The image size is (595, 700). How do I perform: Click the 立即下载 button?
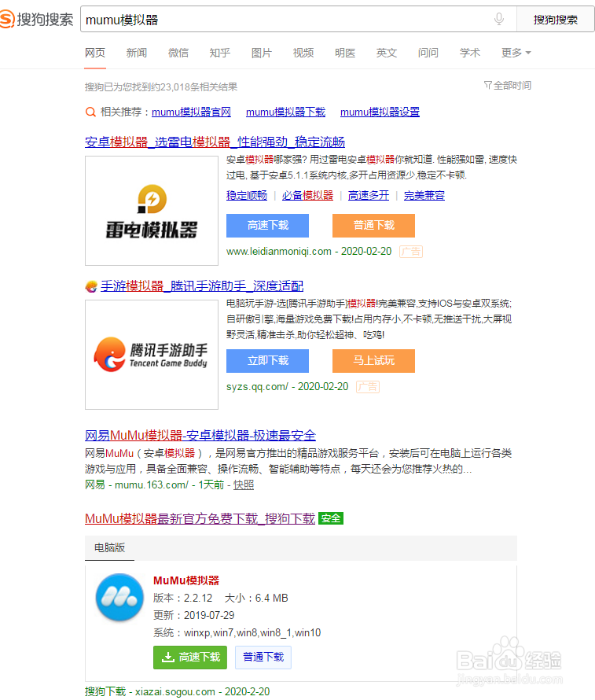coord(267,361)
